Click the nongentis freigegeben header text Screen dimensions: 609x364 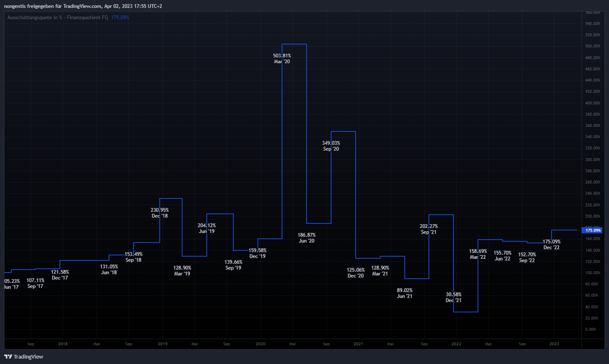(83, 6)
